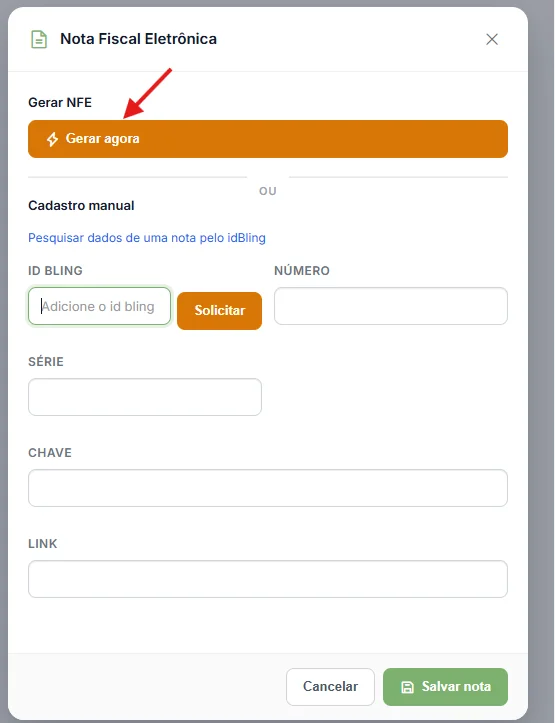Click the floppy disk icon on Salvar nota
555x723 pixels.
pos(407,687)
